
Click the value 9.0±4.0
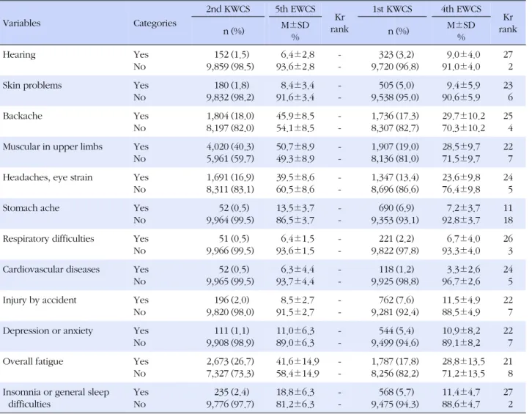(463, 55)
